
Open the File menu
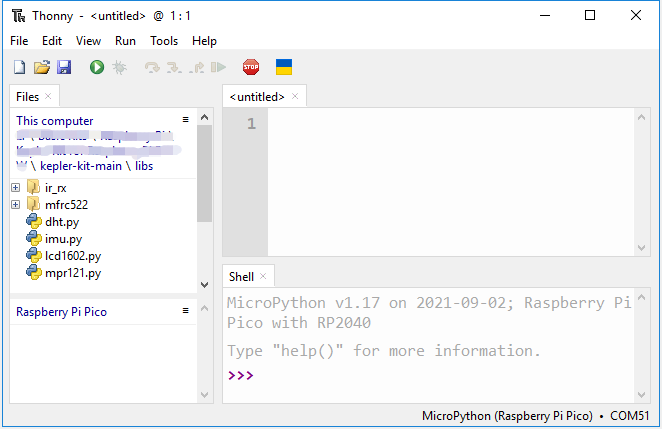coord(19,41)
